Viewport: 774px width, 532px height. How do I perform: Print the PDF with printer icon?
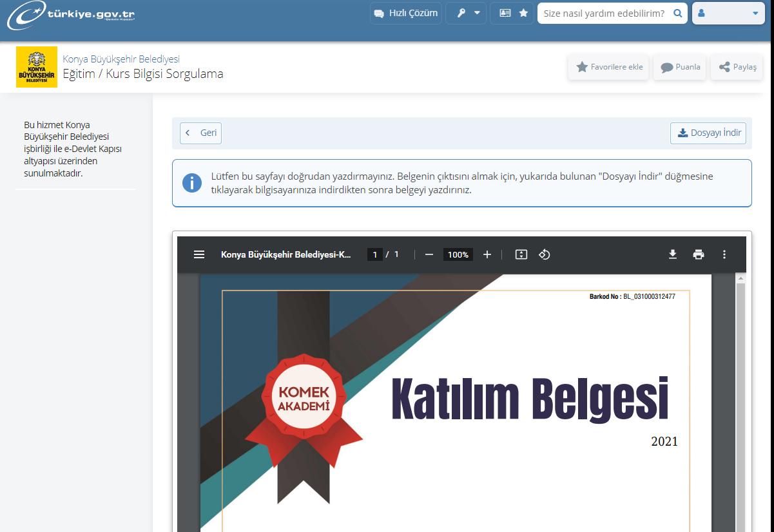pyautogui.click(x=699, y=254)
